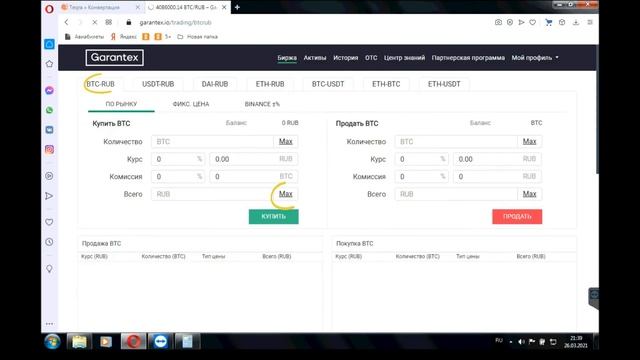Focus the buy BTC Количество field
Image resolution: width=640 pixels, height=360 pixels.
(x=212, y=142)
